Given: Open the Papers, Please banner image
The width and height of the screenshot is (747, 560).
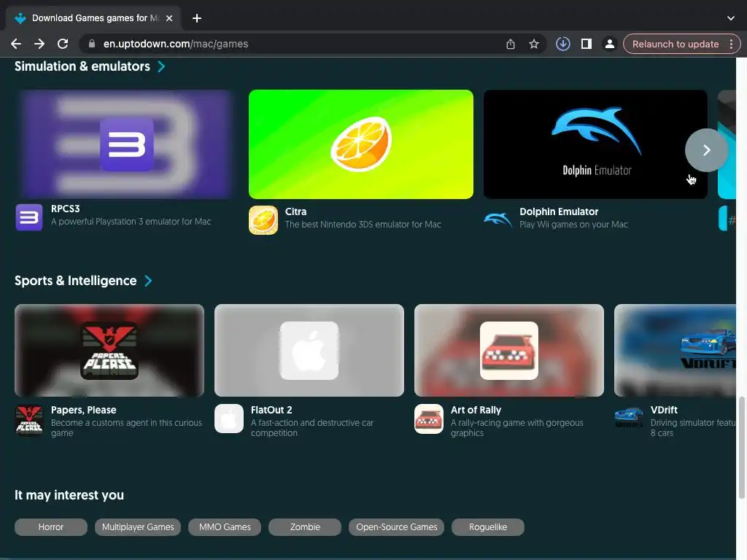Looking at the screenshot, I should pyautogui.click(x=109, y=350).
